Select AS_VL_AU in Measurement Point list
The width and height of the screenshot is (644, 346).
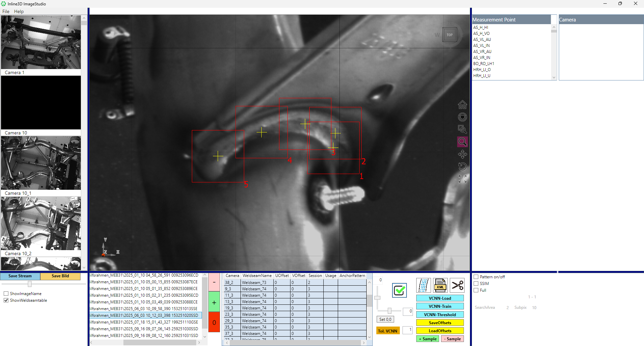click(482, 40)
